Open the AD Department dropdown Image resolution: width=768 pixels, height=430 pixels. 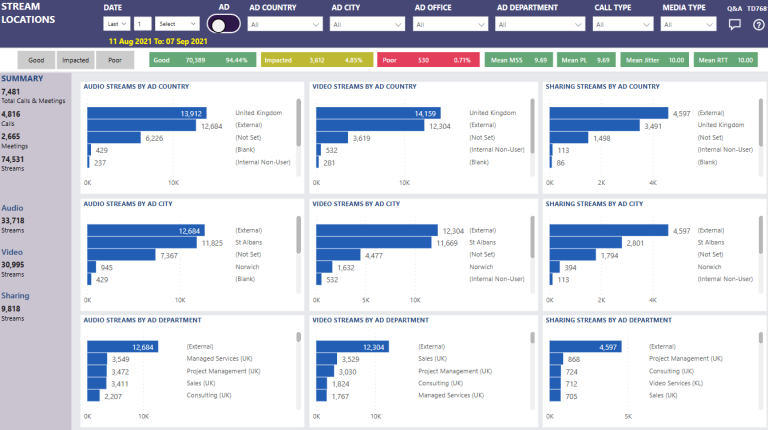coord(540,24)
